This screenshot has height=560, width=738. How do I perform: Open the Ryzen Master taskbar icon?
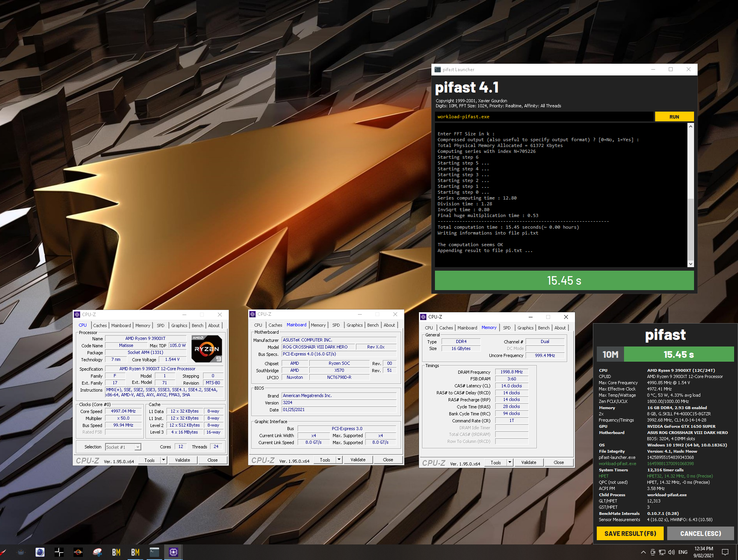click(x=78, y=552)
